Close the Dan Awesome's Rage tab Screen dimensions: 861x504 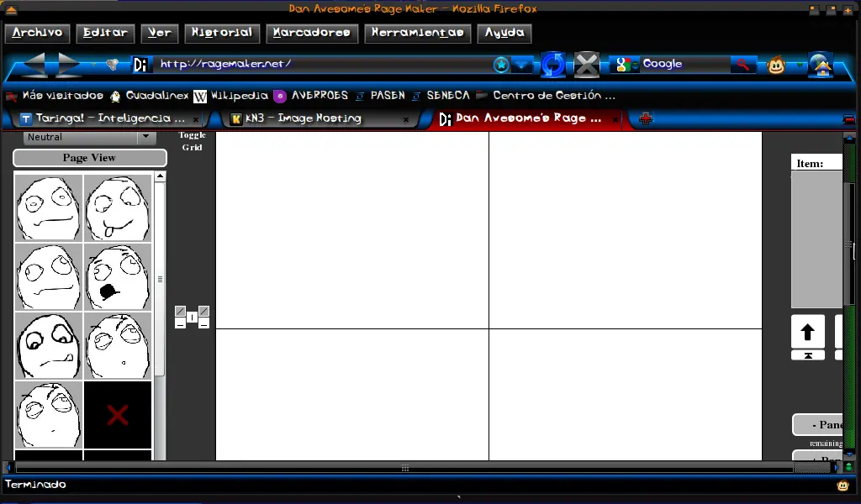pos(615,119)
